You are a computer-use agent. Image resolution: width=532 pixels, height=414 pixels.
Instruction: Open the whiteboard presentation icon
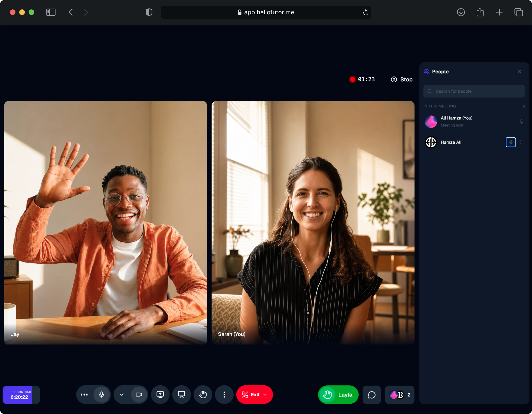[182, 395]
